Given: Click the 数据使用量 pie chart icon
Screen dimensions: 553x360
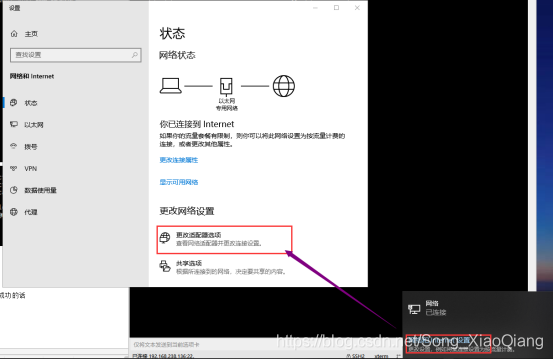Looking at the screenshot, I should [14, 190].
